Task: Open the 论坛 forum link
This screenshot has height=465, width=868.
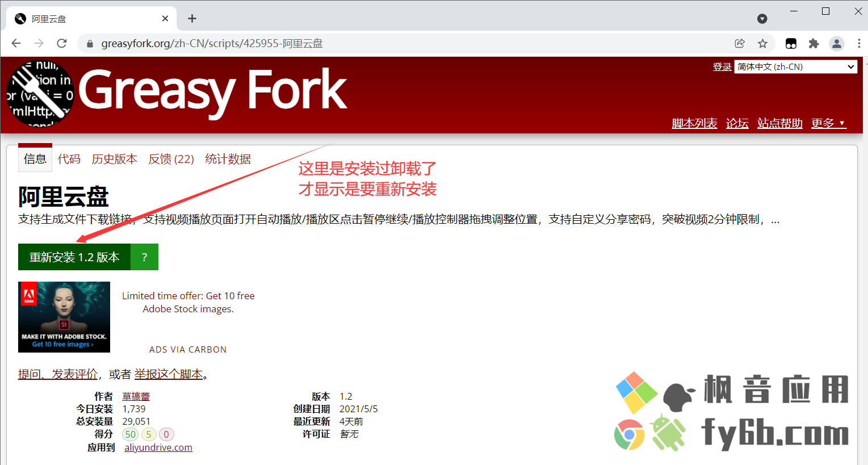Action: point(737,123)
